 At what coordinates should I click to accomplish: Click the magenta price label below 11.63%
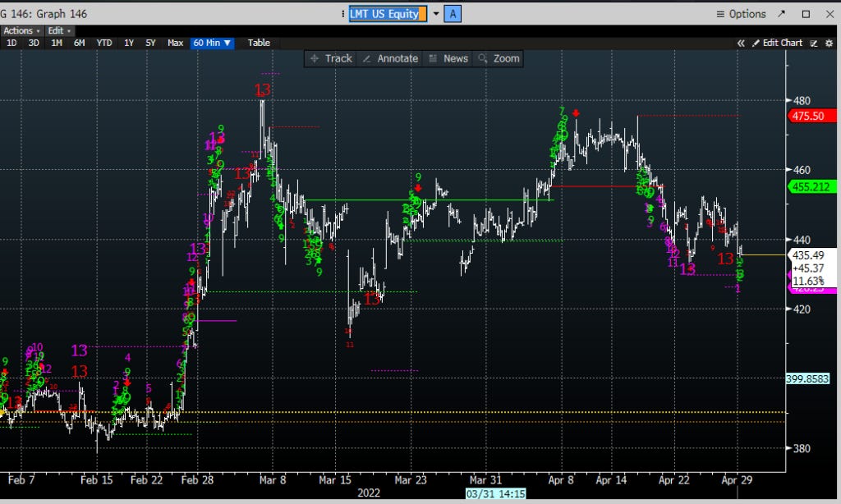[812, 289]
